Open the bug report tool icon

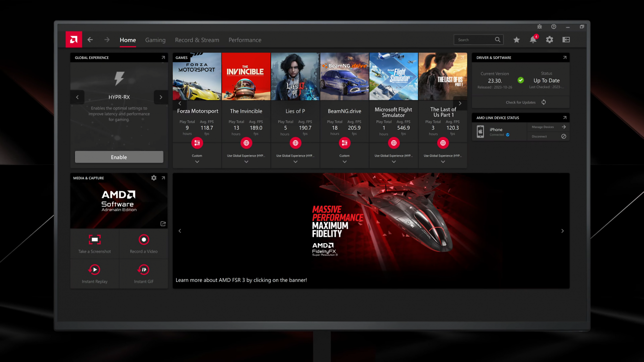click(539, 27)
